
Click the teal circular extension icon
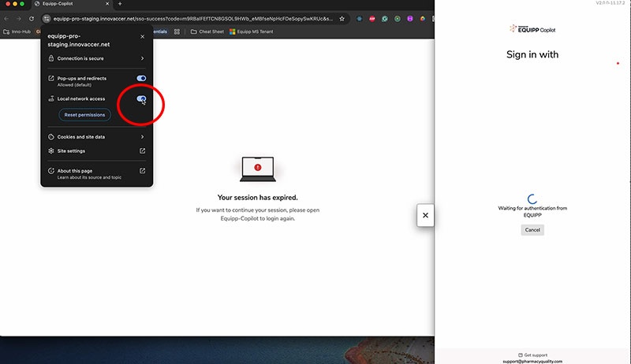click(x=385, y=18)
